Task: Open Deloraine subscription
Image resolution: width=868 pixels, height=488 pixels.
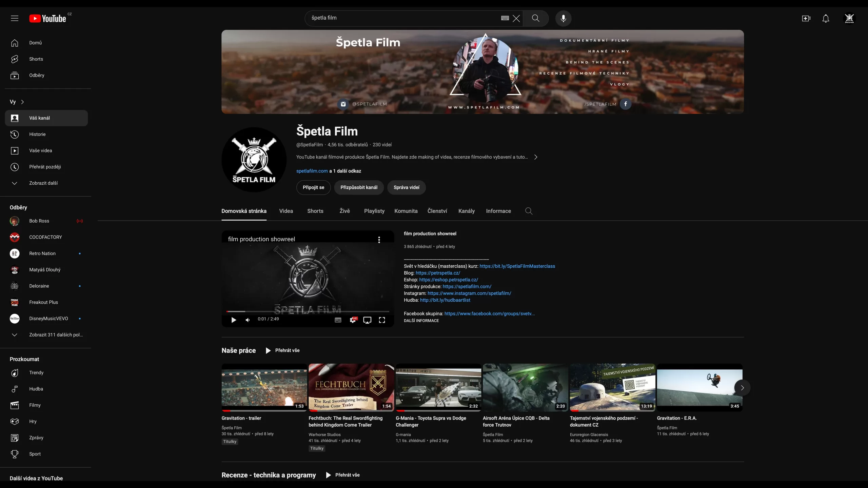Action: (46, 286)
